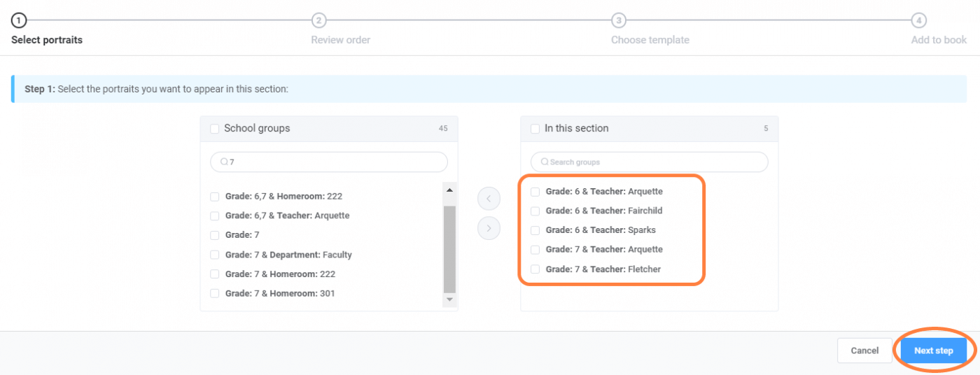Click the step 3 circle icon

(x=619, y=20)
